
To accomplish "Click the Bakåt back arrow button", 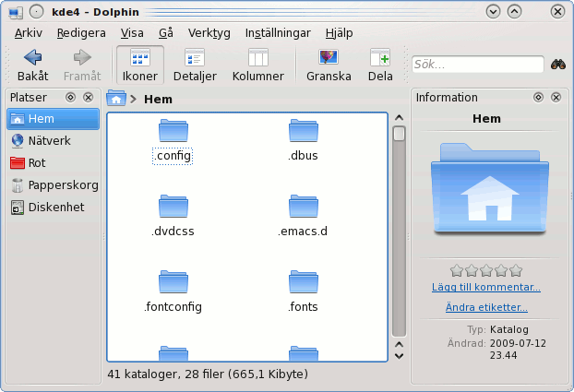I will coord(32,65).
